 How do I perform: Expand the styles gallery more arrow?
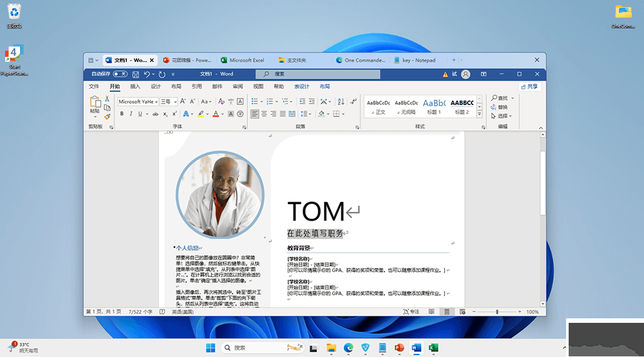coord(478,115)
